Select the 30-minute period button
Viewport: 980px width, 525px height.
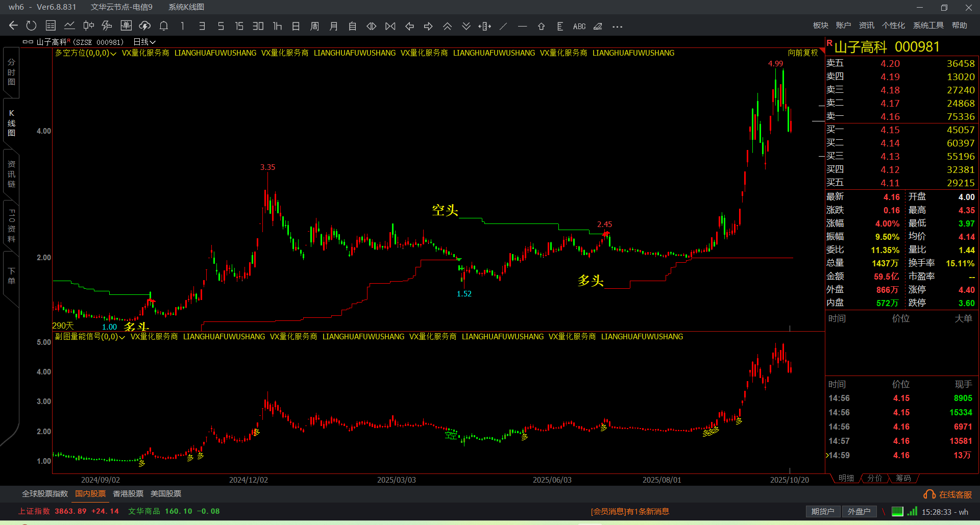click(x=258, y=26)
